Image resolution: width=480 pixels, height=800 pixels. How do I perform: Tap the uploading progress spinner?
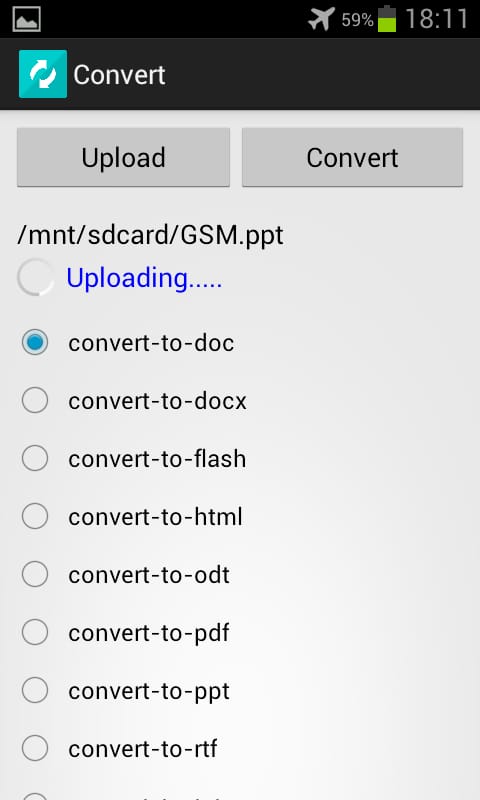[36, 278]
